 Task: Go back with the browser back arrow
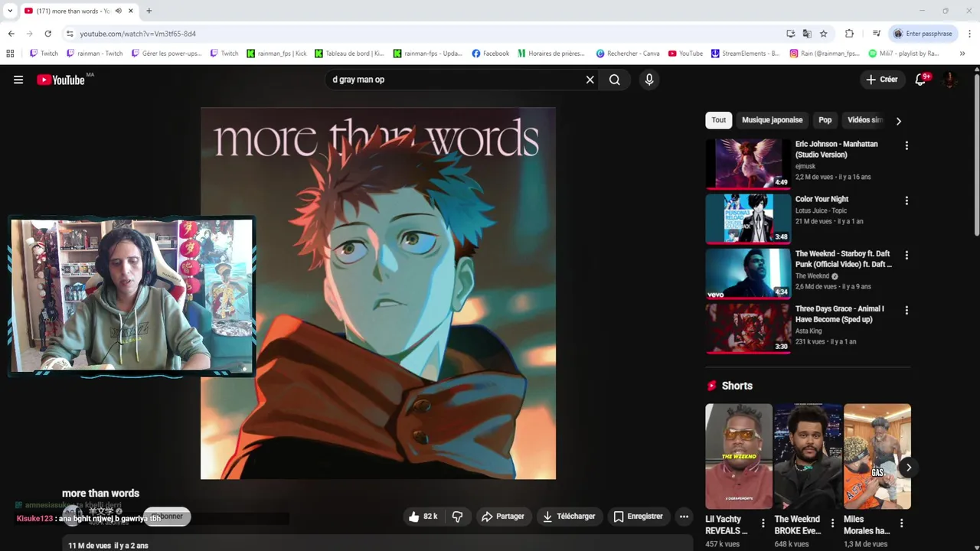pyautogui.click(x=11, y=34)
